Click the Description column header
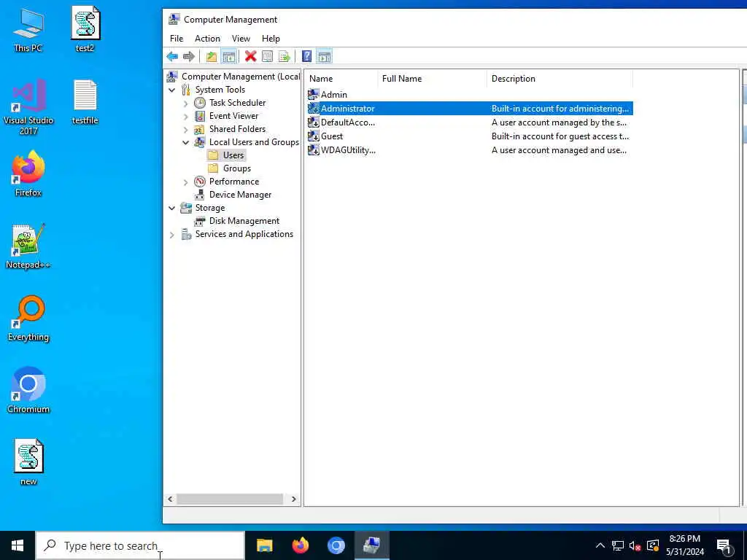747x560 pixels. click(560, 79)
